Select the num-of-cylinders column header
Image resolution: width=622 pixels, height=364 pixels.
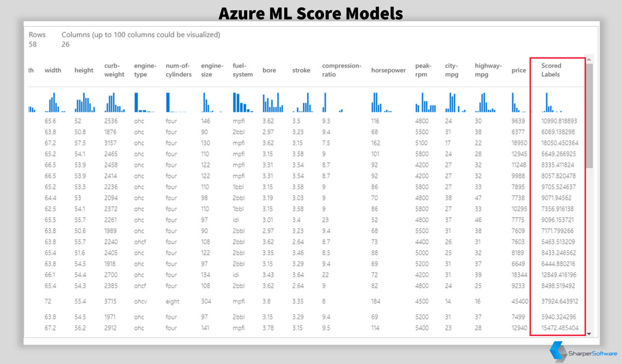(x=178, y=70)
